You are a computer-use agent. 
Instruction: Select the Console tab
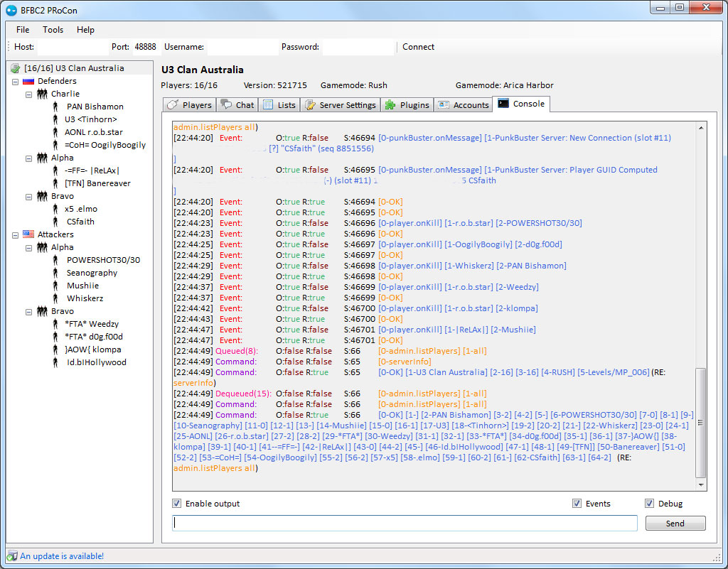(x=521, y=104)
